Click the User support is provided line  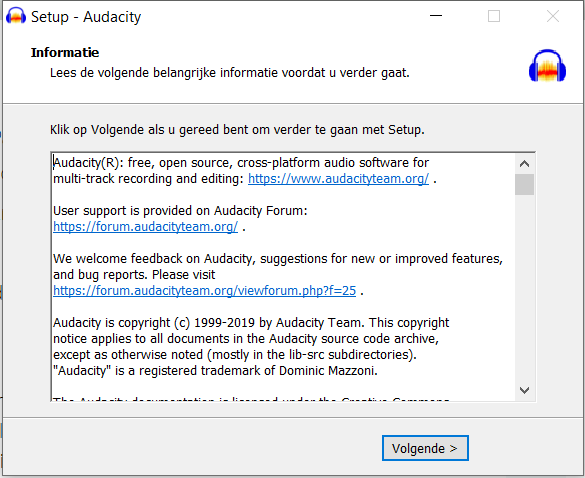[180, 211]
